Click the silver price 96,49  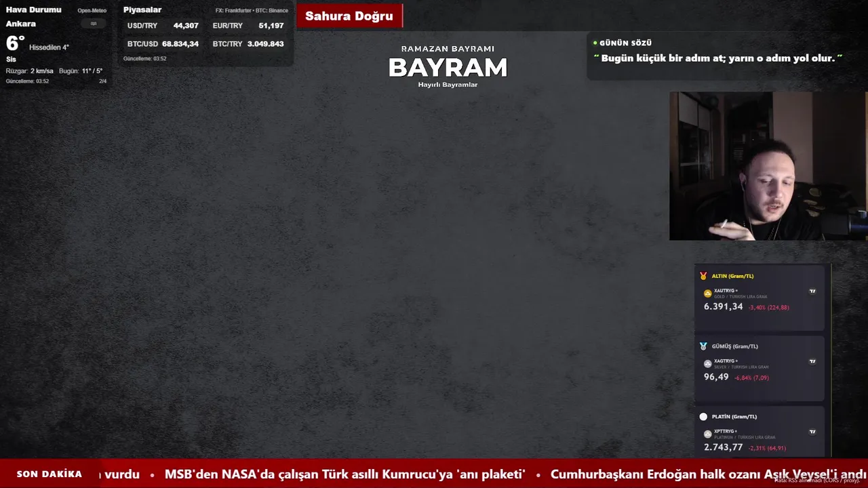pyautogui.click(x=716, y=378)
